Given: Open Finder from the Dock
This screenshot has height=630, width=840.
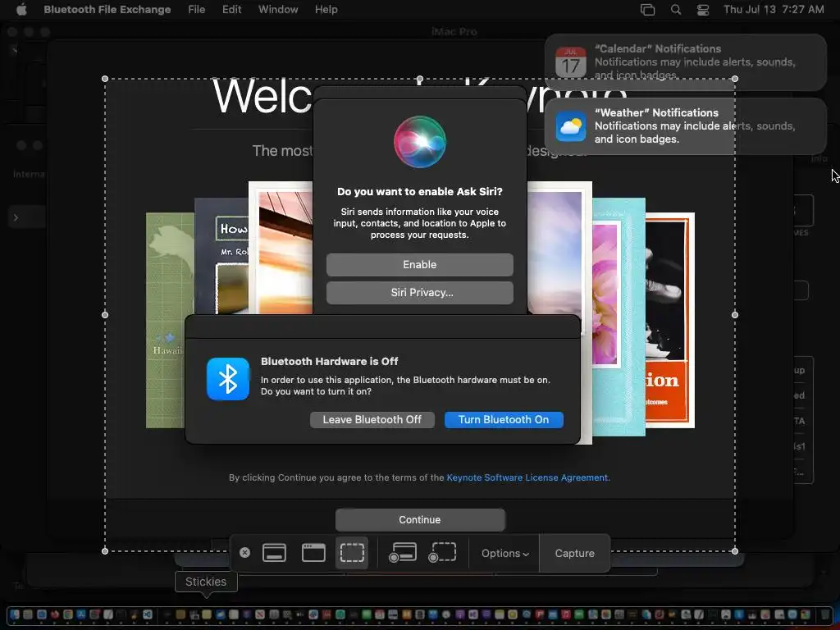Looking at the screenshot, I should [15, 614].
